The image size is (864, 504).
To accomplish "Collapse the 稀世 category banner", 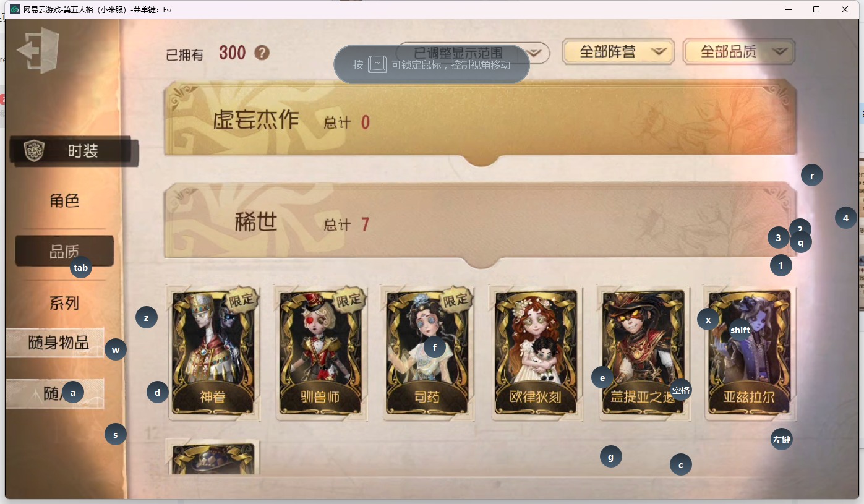I will (x=481, y=222).
